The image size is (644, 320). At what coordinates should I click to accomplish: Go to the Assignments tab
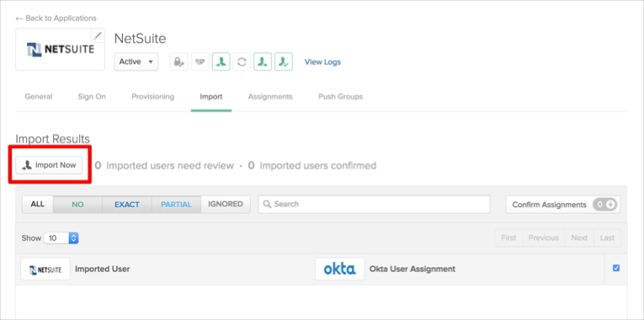(x=270, y=97)
